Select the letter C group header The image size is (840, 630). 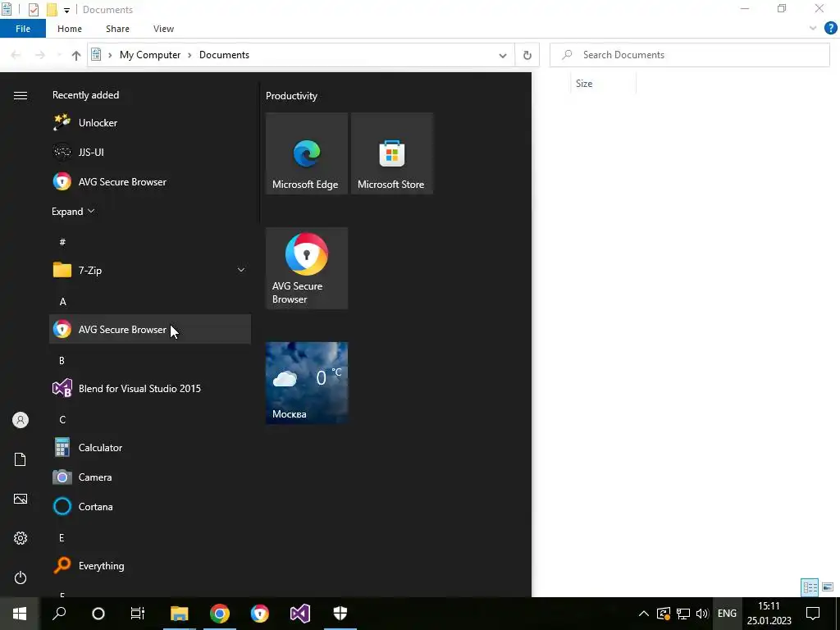point(62,419)
